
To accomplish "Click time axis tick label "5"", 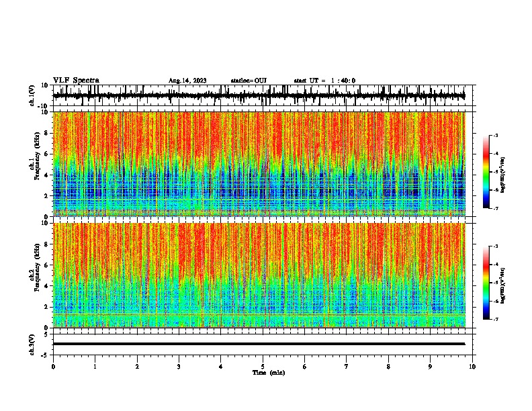I will 263,367.
